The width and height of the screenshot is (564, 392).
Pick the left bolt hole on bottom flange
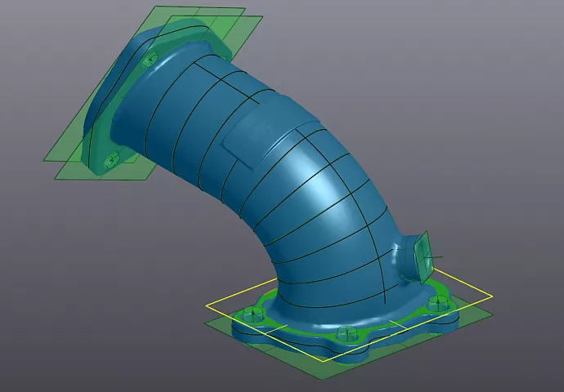click(250, 313)
